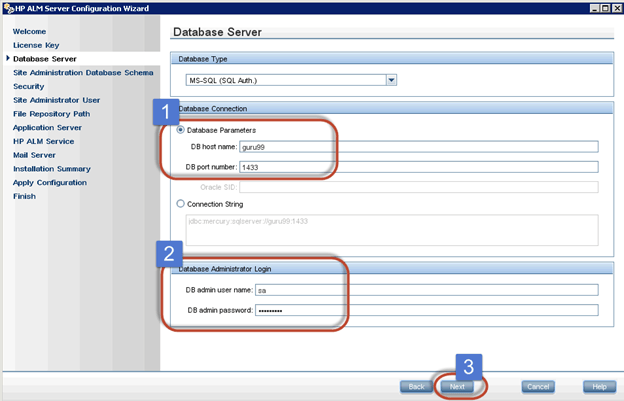624x401 pixels.
Task: Open Site Administration Database Schema step
Action: 83,73
